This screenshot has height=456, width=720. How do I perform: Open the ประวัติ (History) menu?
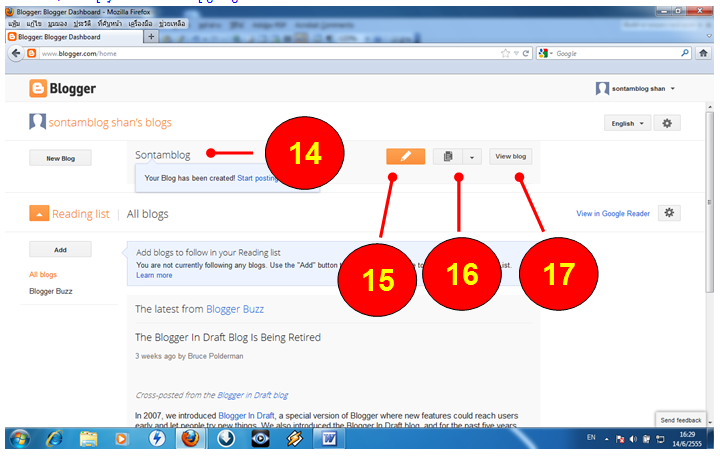pyautogui.click(x=82, y=23)
